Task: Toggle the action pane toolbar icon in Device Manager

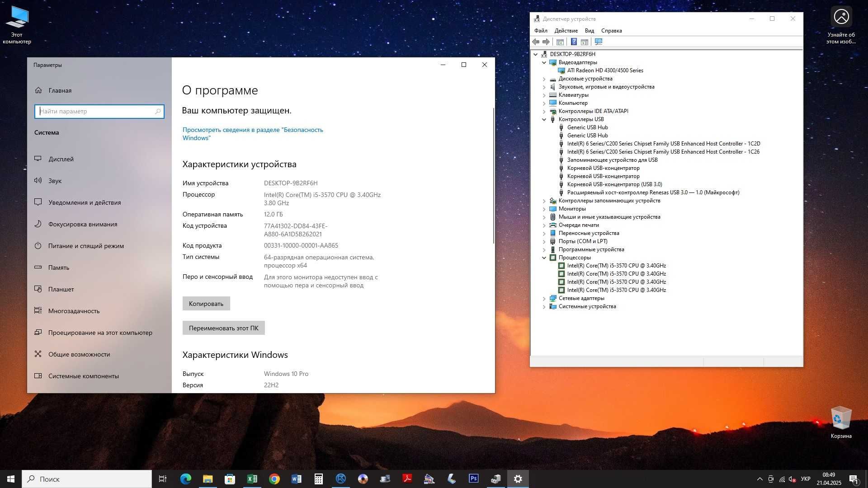Action: click(x=585, y=42)
